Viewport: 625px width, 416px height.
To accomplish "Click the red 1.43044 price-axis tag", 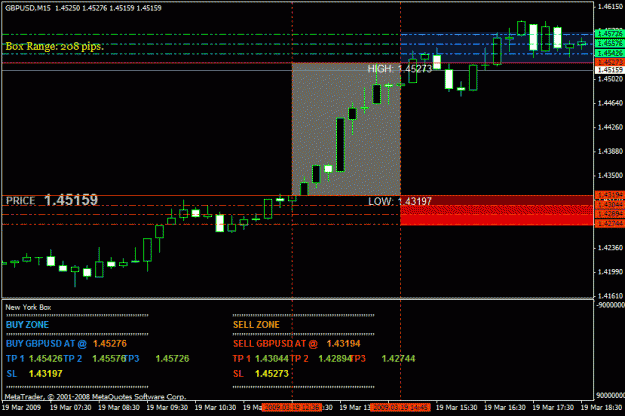I will tap(609, 204).
